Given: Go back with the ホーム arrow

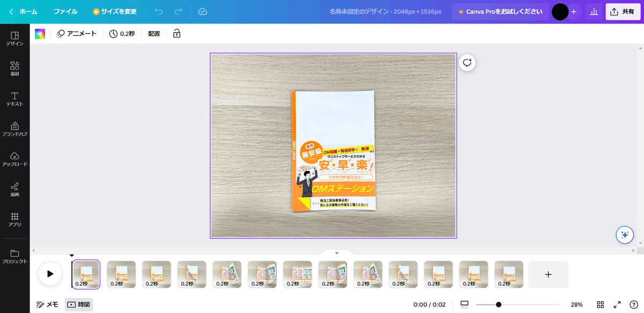Looking at the screenshot, I should [x=23, y=11].
